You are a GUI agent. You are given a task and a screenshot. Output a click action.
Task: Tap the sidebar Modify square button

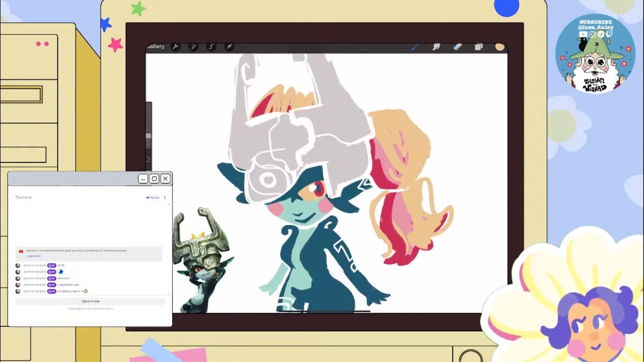(x=147, y=159)
